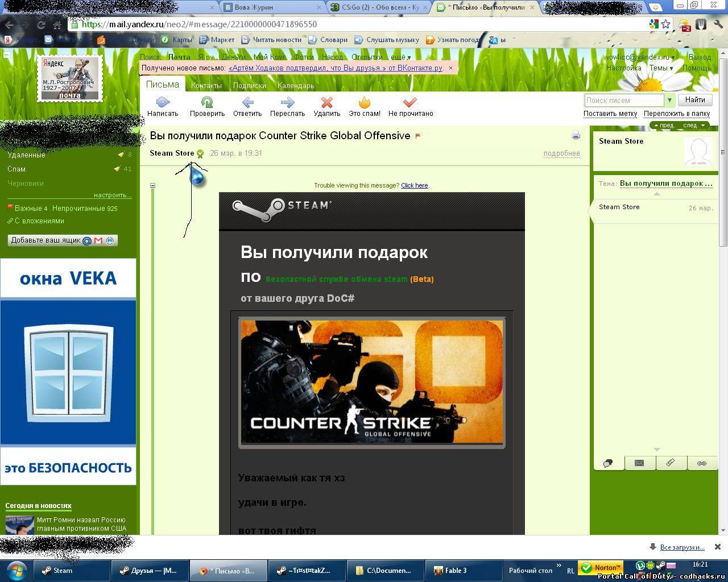Open the vov4icc@yandex.ru account dropdown

coord(640,57)
